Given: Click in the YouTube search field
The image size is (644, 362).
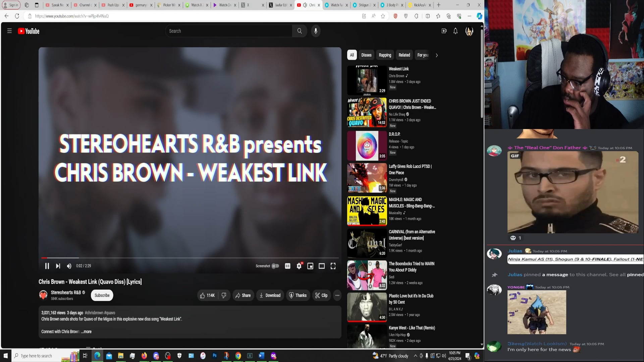Looking at the screenshot, I should (229, 31).
